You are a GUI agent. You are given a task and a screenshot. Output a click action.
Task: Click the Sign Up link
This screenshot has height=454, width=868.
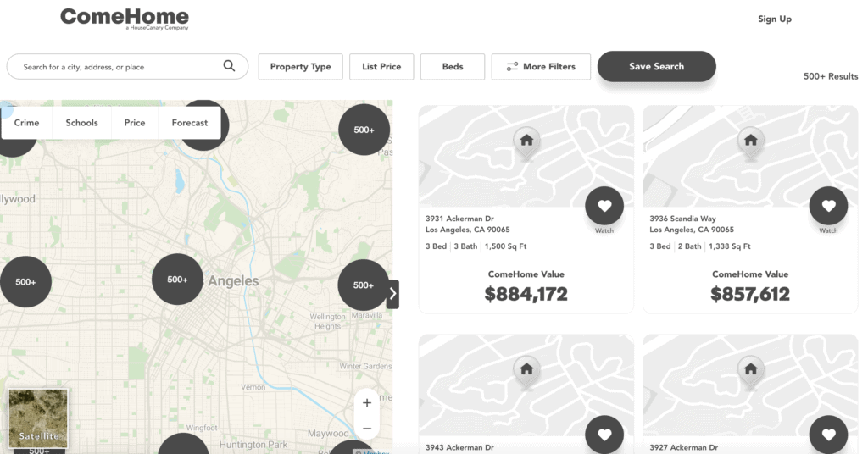775,19
